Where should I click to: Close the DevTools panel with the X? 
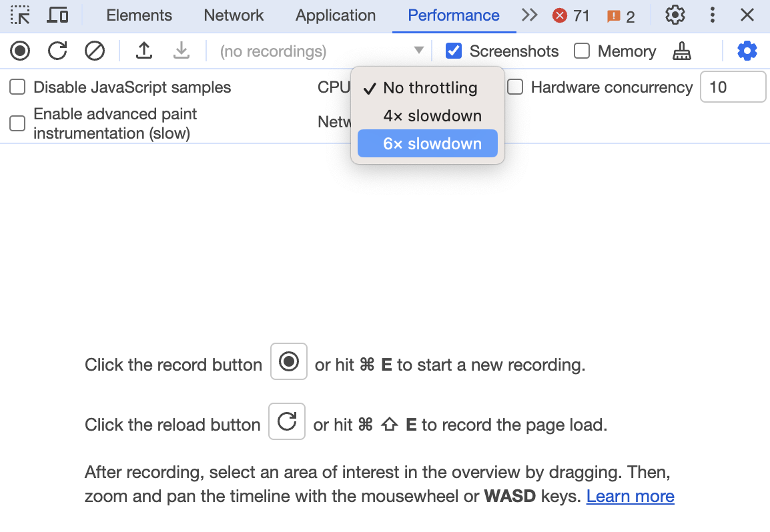pos(747,15)
